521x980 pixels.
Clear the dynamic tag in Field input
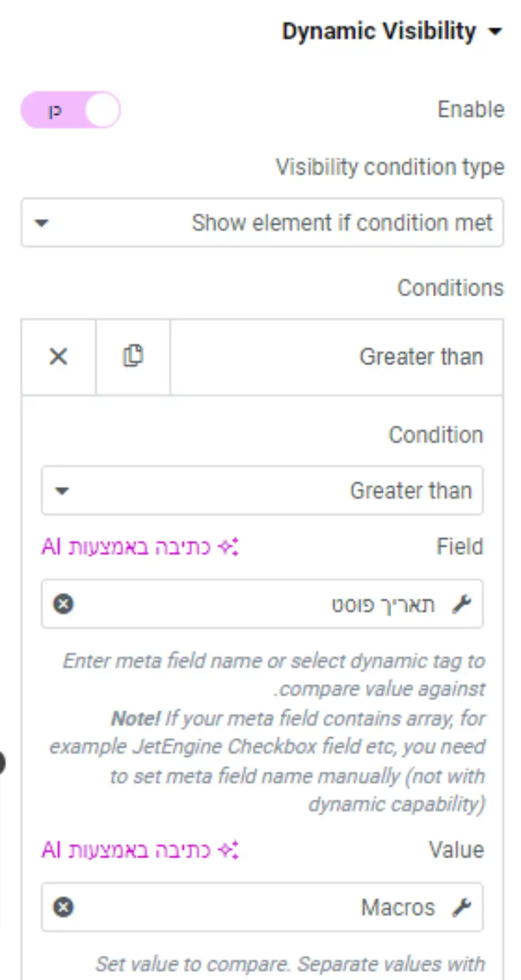(x=63, y=604)
